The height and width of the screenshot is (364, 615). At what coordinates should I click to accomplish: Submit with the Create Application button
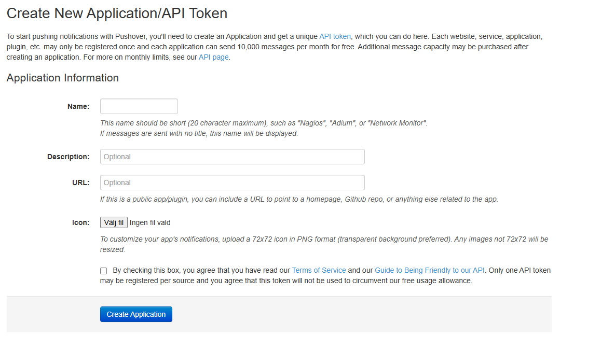pos(136,314)
